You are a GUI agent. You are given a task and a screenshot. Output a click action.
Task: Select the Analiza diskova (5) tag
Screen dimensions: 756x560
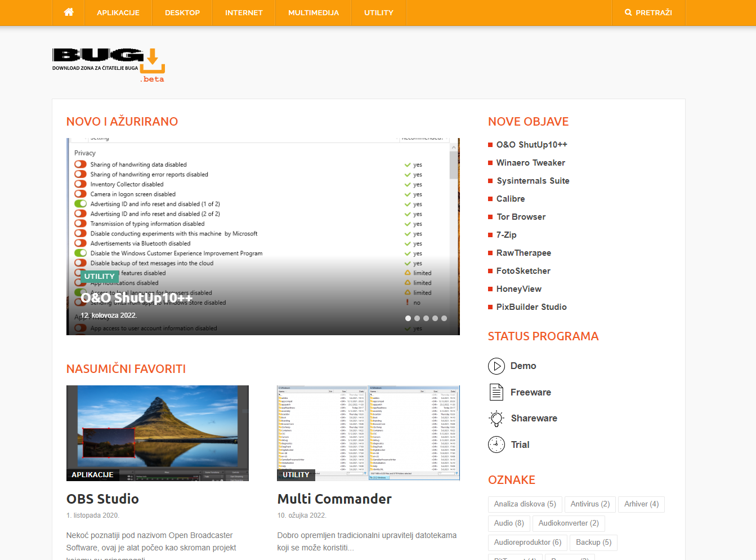click(x=525, y=504)
